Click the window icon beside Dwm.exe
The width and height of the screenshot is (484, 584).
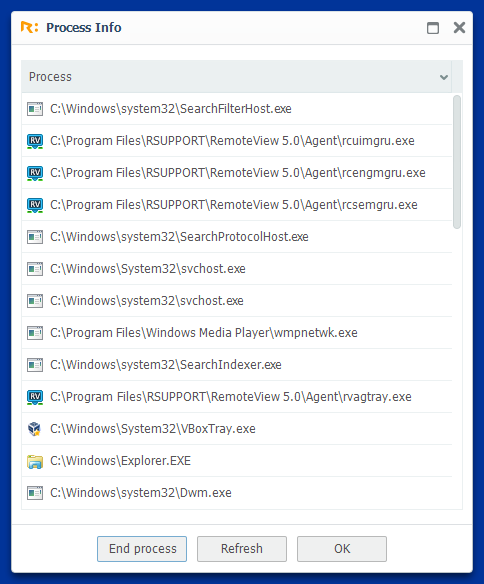[x=35, y=493]
